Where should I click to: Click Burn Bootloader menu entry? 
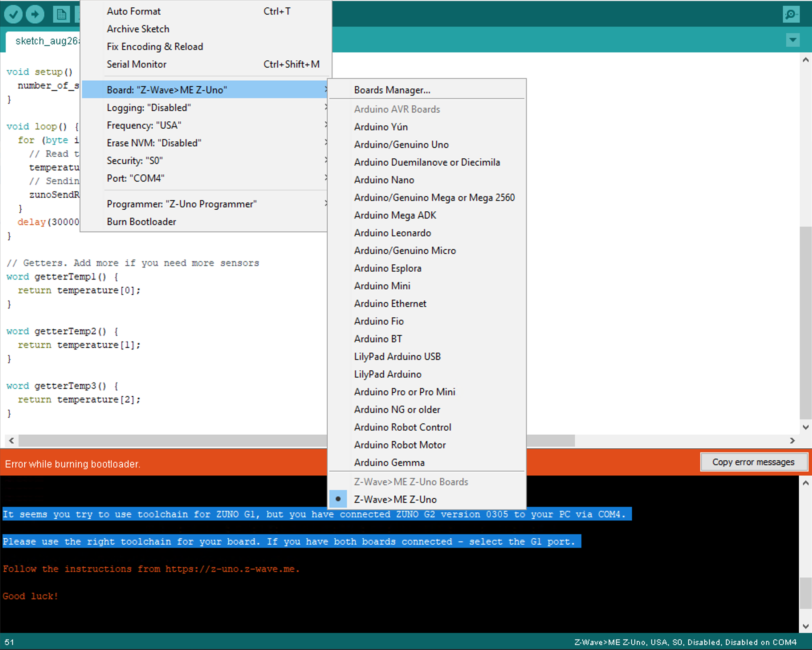[205, 222]
